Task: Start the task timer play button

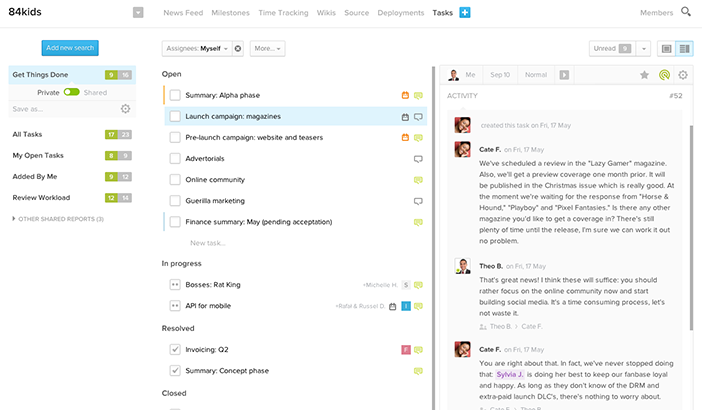Action: pyautogui.click(x=564, y=75)
